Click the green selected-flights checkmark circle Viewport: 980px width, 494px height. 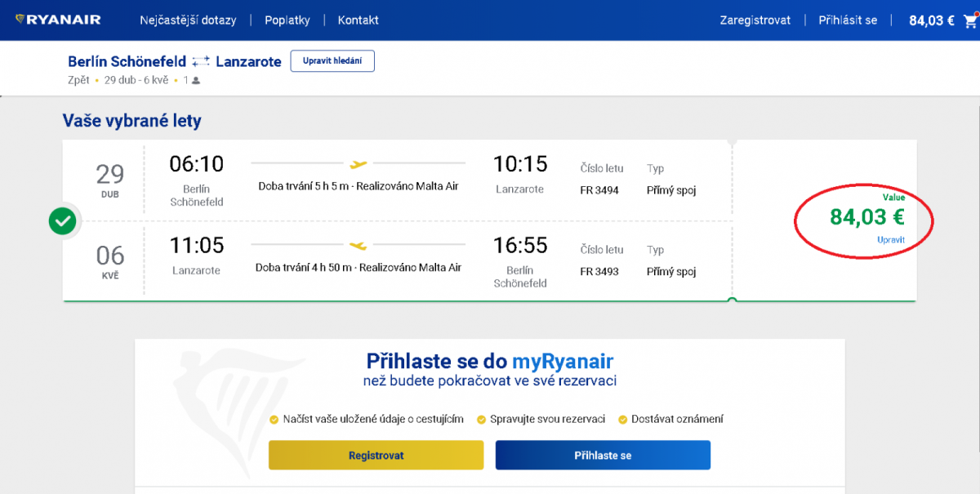pos(63,221)
